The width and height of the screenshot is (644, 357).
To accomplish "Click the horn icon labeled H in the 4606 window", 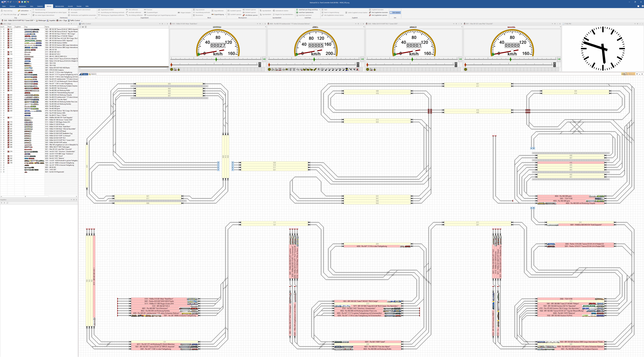I will (x=304, y=69).
